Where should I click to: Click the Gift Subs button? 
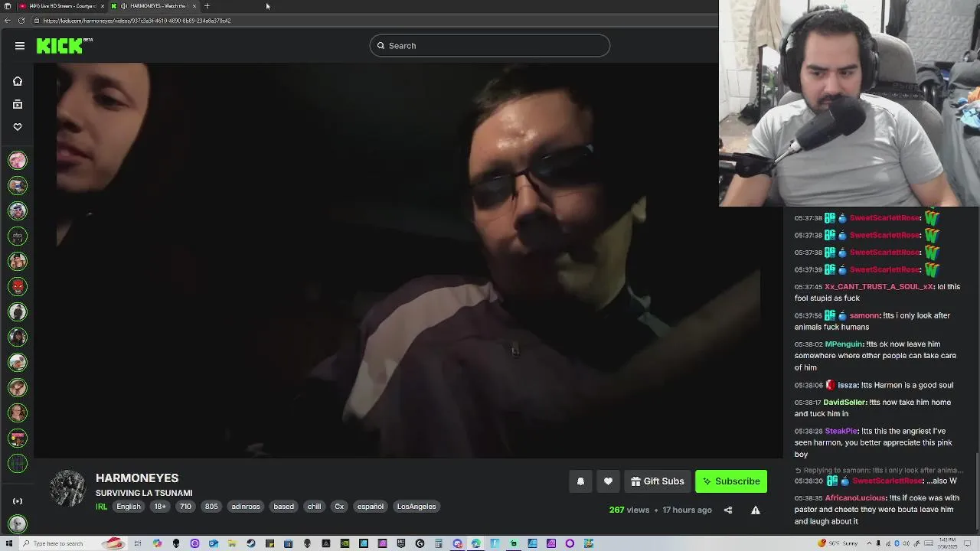point(658,481)
